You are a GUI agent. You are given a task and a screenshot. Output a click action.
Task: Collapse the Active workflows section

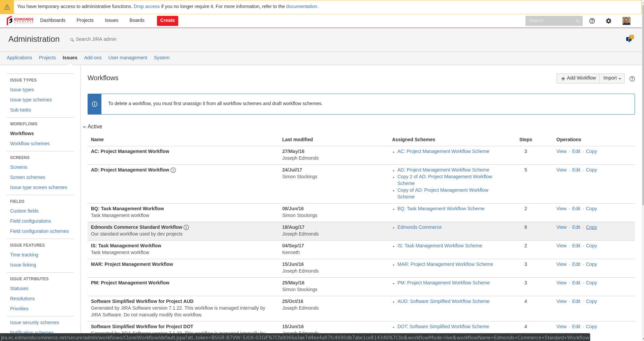pyautogui.click(x=85, y=127)
